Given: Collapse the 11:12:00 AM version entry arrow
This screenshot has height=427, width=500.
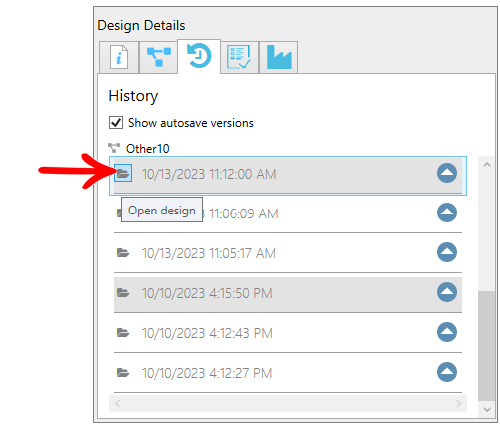Looking at the screenshot, I should (447, 173).
